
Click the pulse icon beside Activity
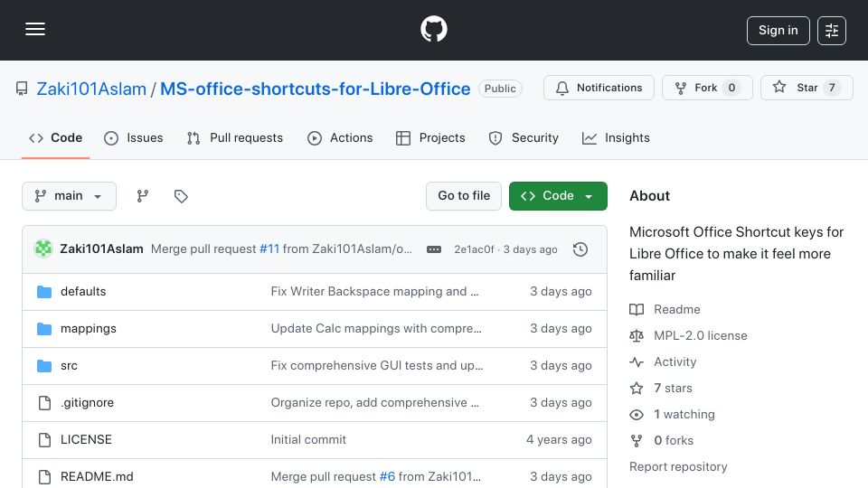[637, 361]
